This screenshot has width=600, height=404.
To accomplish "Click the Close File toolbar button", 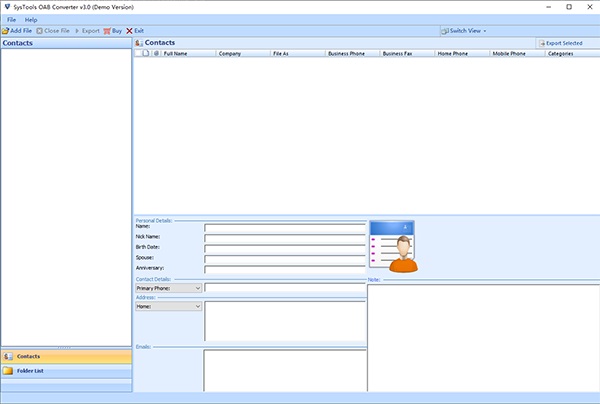I will pyautogui.click(x=53, y=31).
